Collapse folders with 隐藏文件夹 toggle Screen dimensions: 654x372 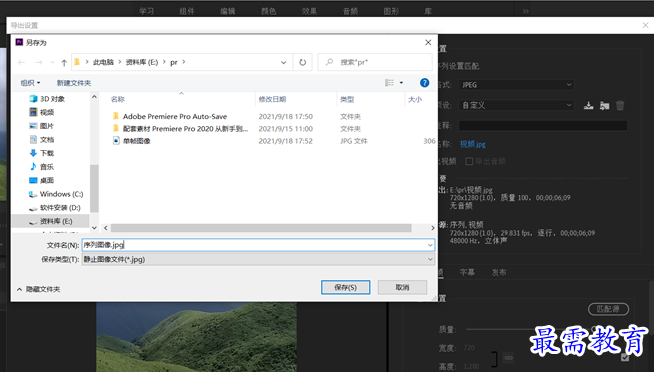point(38,289)
